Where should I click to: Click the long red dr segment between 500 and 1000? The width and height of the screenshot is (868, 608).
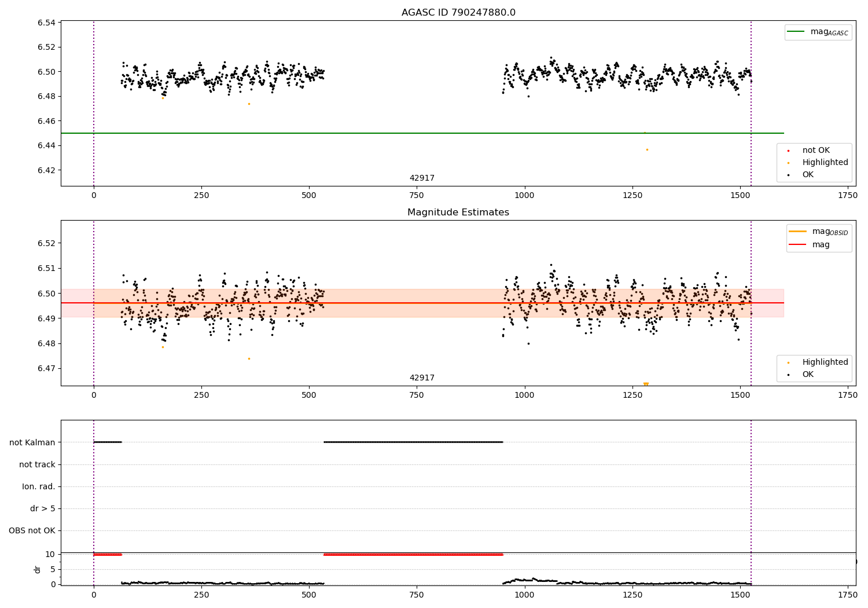[x=413, y=555]
